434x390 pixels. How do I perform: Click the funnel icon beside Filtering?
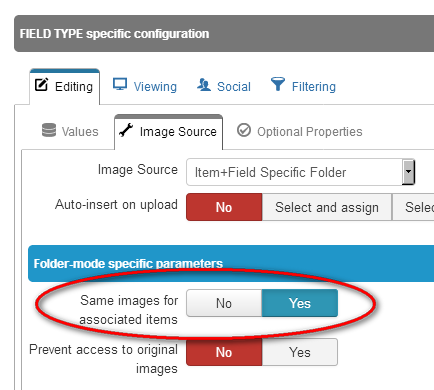(x=278, y=84)
